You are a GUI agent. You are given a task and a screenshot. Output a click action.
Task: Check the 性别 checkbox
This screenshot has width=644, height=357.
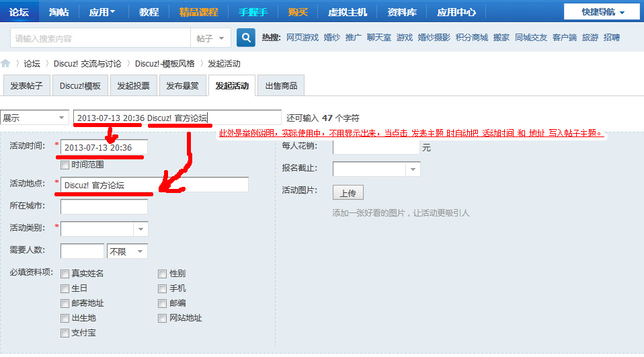(x=162, y=274)
